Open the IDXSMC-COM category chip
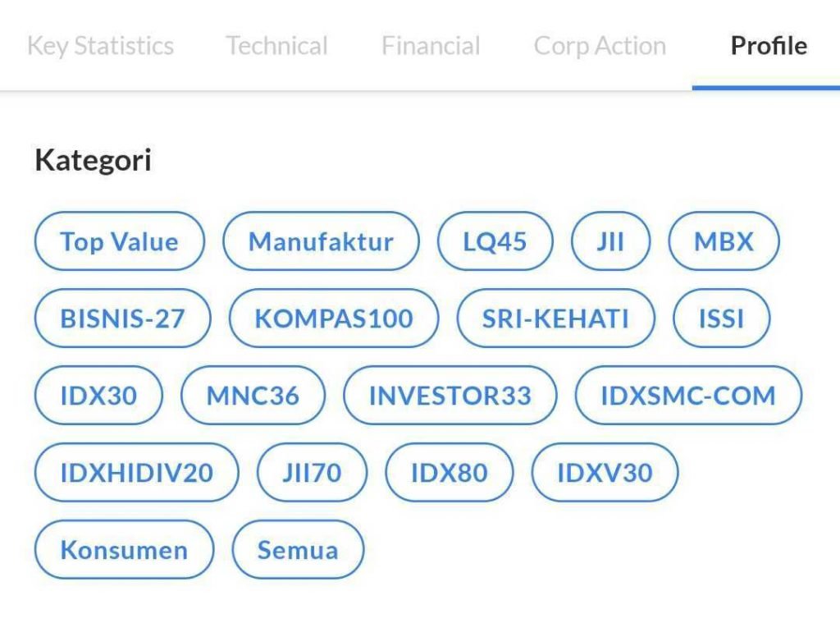Screen dimensions: 840x637 point(687,396)
